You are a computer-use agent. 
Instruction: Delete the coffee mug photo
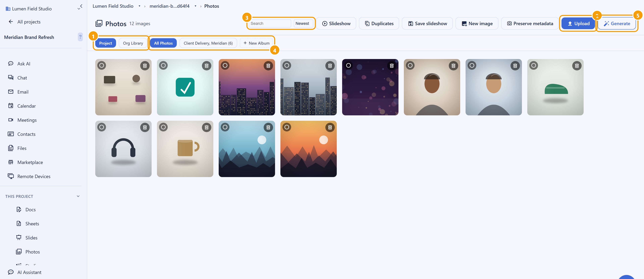[x=206, y=127]
